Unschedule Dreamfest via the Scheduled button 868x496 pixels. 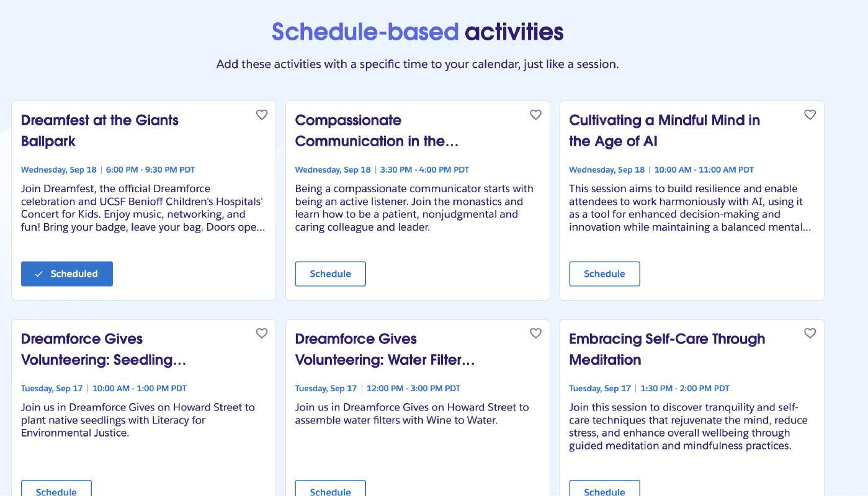coord(67,274)
